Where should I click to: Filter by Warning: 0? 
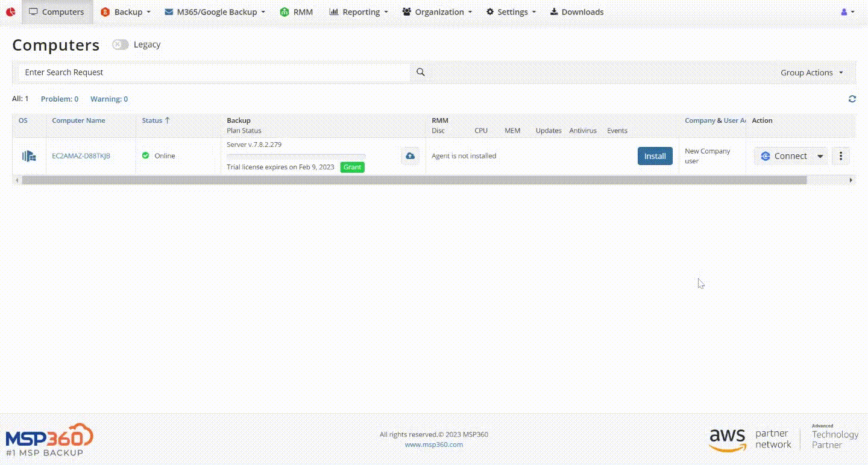coord(109,99)
